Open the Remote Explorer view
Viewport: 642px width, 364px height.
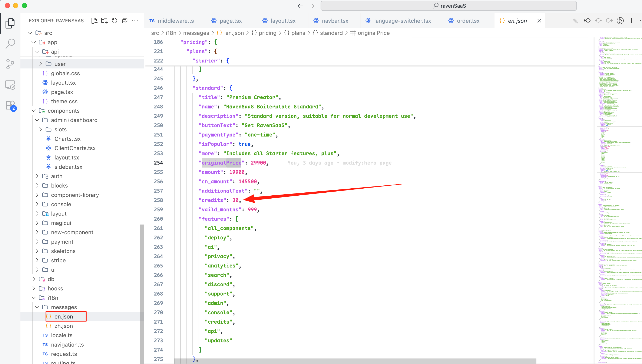pyautogui.click(x=10, y=85)
